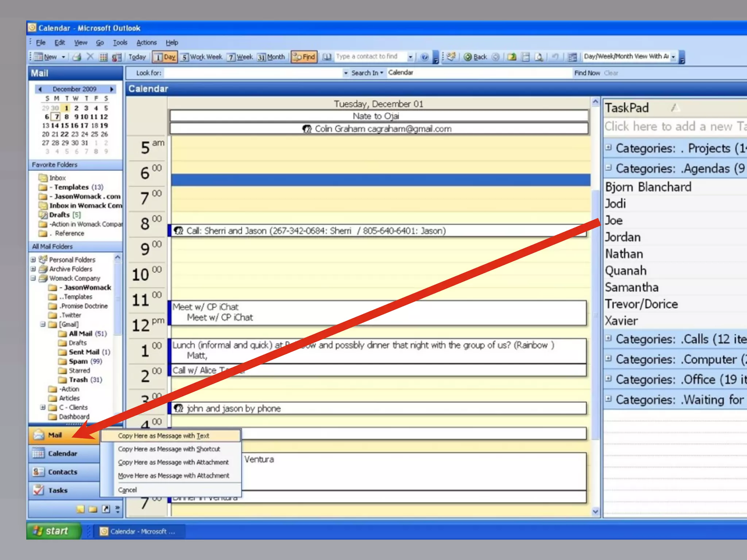Screen dimensions: 747x560
Task: Click the Tasks icon in navigation pane
Action: (x=39, y=490)
